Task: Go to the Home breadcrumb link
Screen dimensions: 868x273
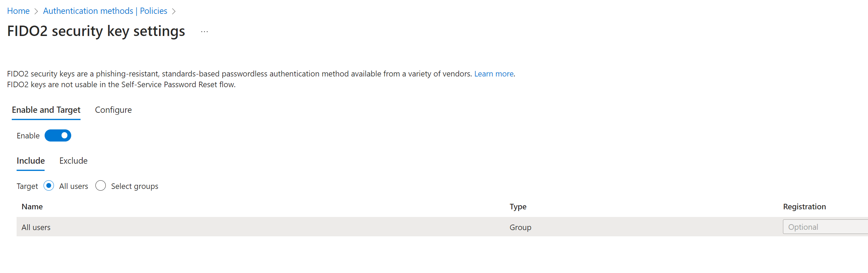Action: point(18,11)
